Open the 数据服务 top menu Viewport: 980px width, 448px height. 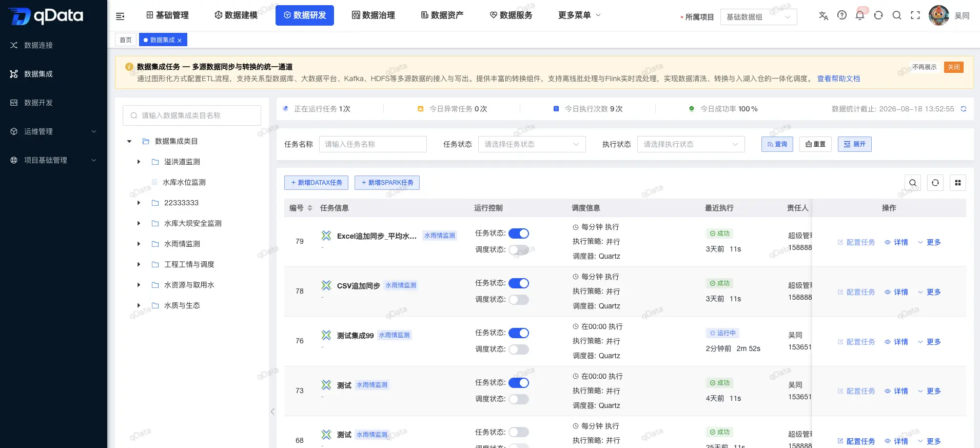pos(511,15)
